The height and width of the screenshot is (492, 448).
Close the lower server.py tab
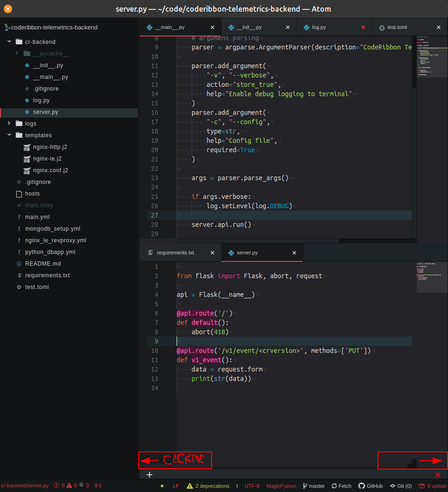pyautogui.click(x=294, y=253)
